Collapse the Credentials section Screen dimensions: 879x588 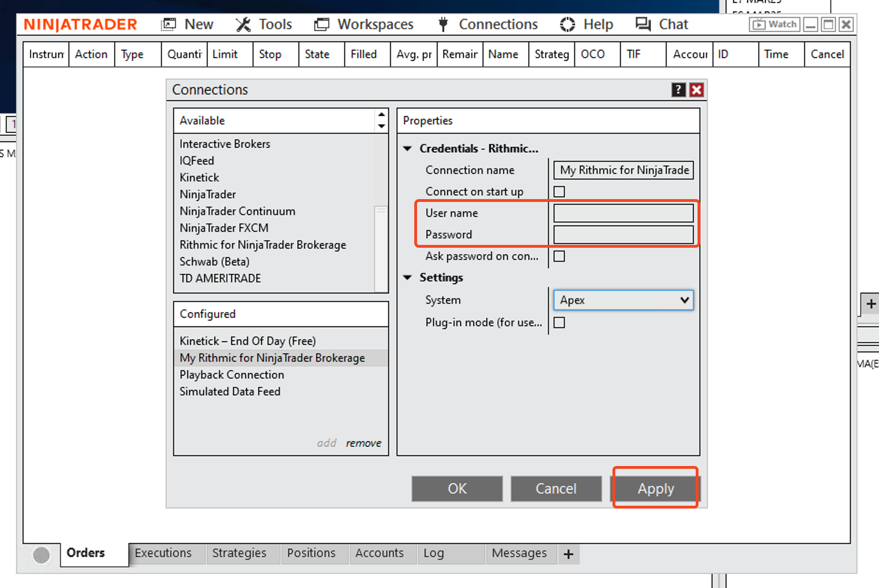click(x=408, y=149)
